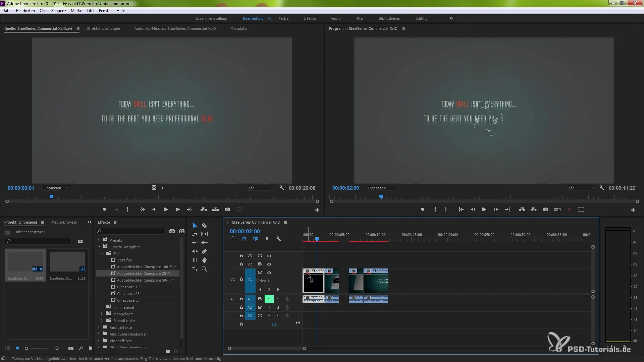644x362 pixels.
Task: Open the Fenster menu
Action: tap(105, 11)
